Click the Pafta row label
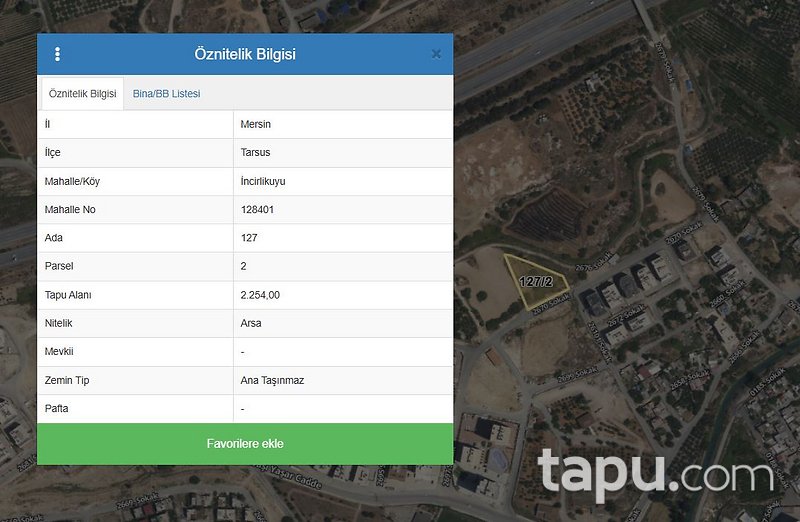Screen dimensions: 800x522 click(57, 408)
